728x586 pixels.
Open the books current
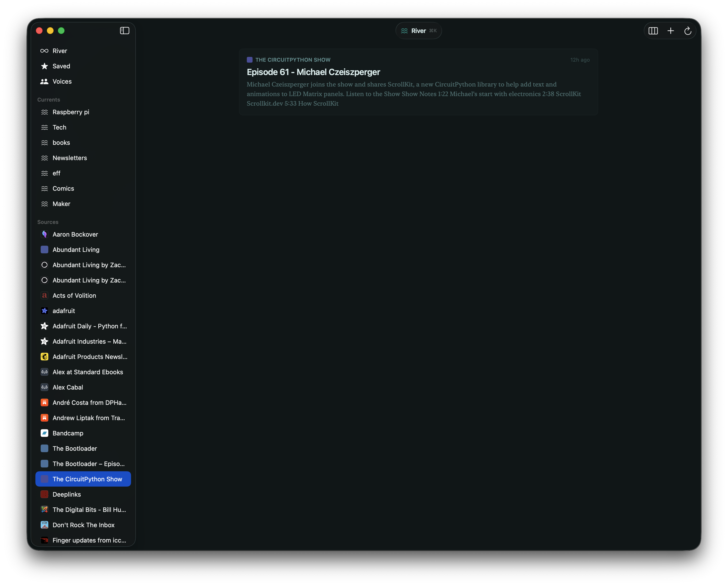[x=83, y=142]
